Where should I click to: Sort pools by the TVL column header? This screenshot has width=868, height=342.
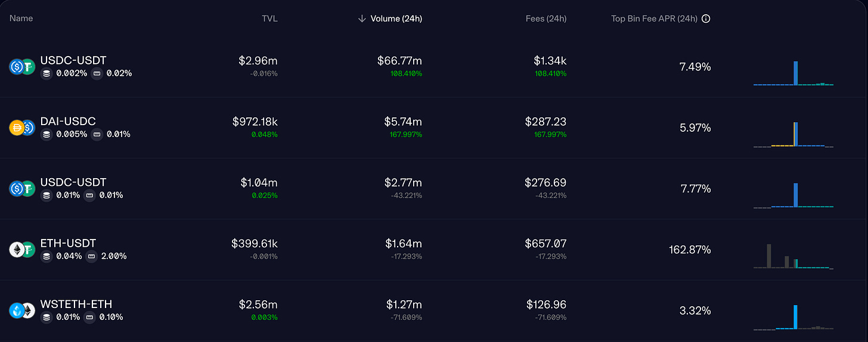(269, 18)
